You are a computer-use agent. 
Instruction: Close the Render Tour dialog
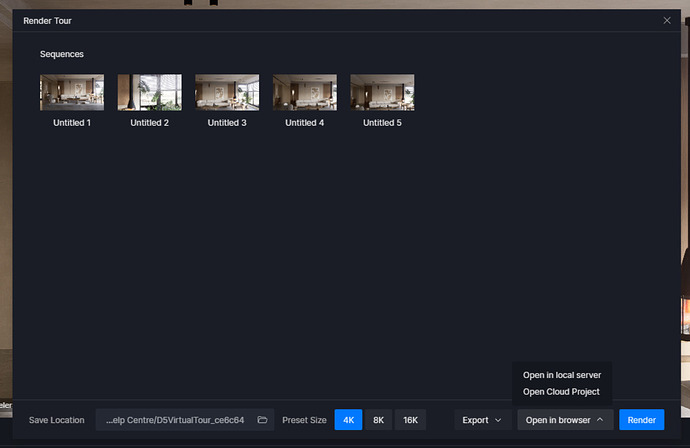667,20
